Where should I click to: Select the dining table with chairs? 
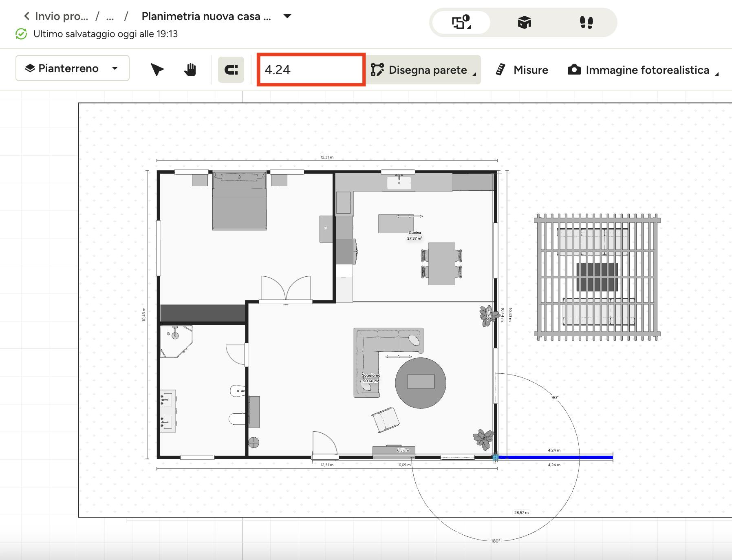pos(441,264)
